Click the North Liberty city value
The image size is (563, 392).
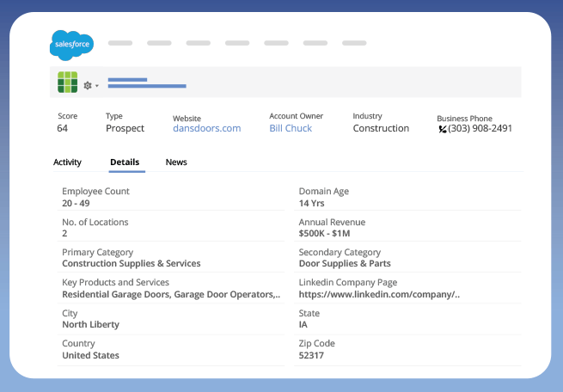click(90, 324)
